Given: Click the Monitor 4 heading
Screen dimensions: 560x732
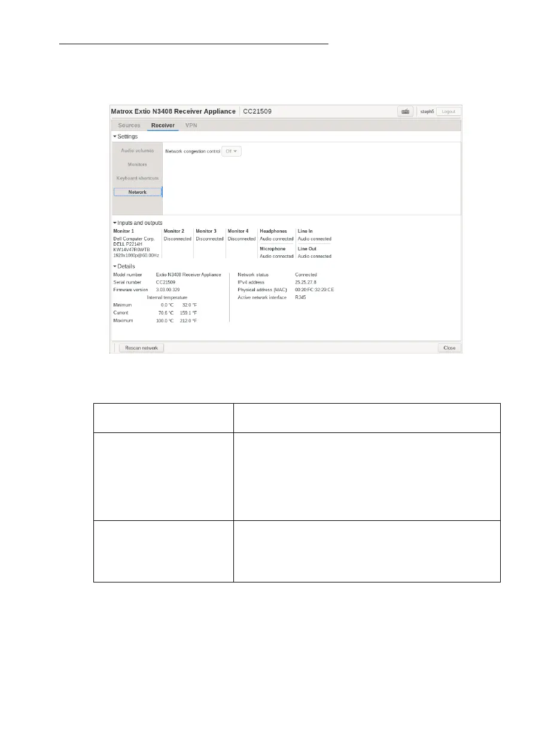Looking at the screenshot, I should point(238,231).
